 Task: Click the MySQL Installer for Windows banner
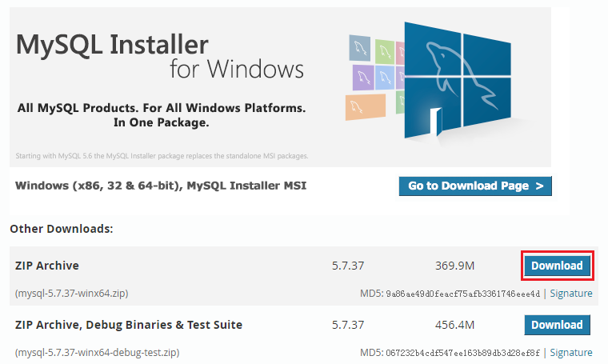[280, 87]
